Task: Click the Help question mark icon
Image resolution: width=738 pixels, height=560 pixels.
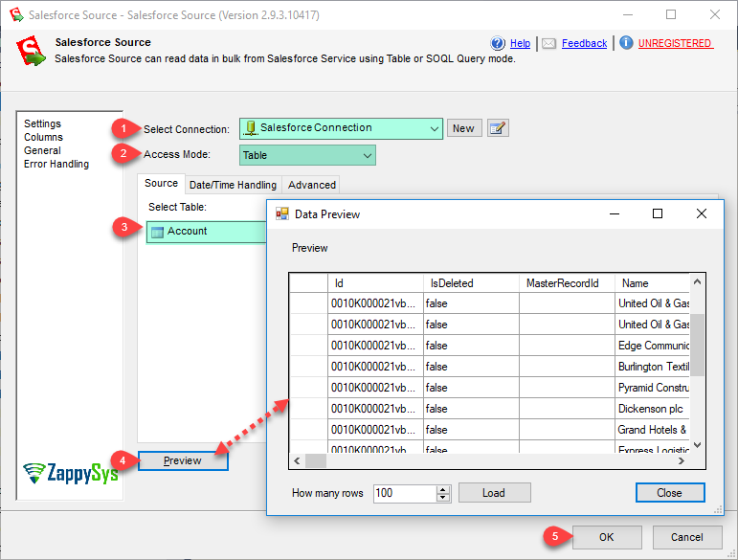Action: 498,43
